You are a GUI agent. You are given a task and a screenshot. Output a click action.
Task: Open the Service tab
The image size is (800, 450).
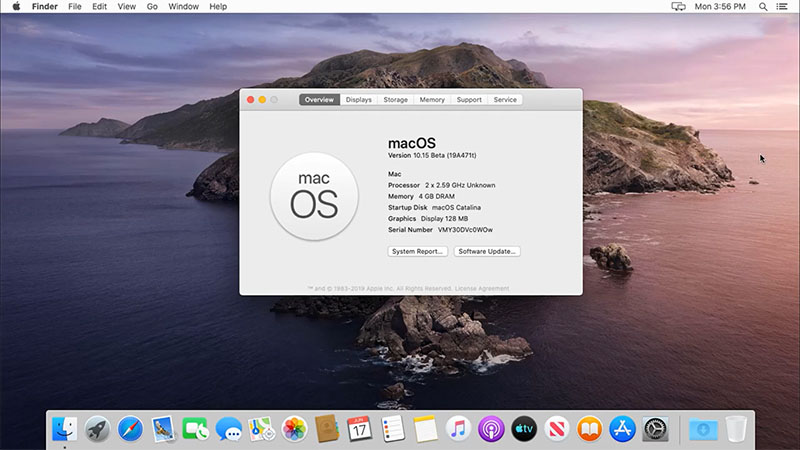click(505, 99)
